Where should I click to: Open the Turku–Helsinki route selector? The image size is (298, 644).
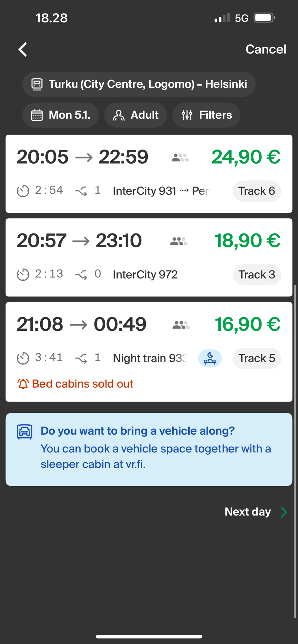tap(139, 84)
